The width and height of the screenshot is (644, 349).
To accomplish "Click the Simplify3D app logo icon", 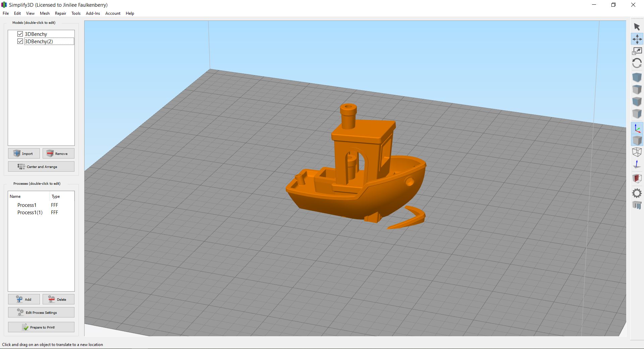I will click(4, 5).
